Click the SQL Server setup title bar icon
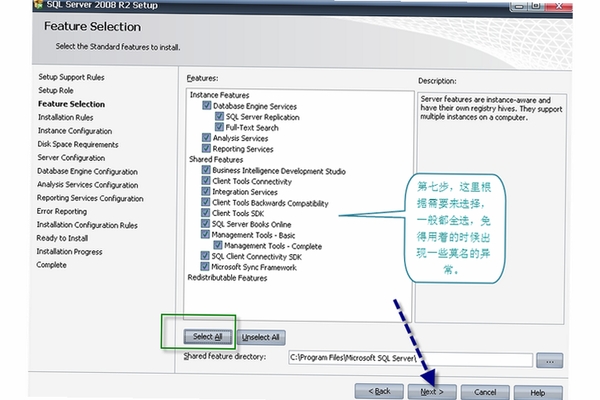 click(38, 4)
